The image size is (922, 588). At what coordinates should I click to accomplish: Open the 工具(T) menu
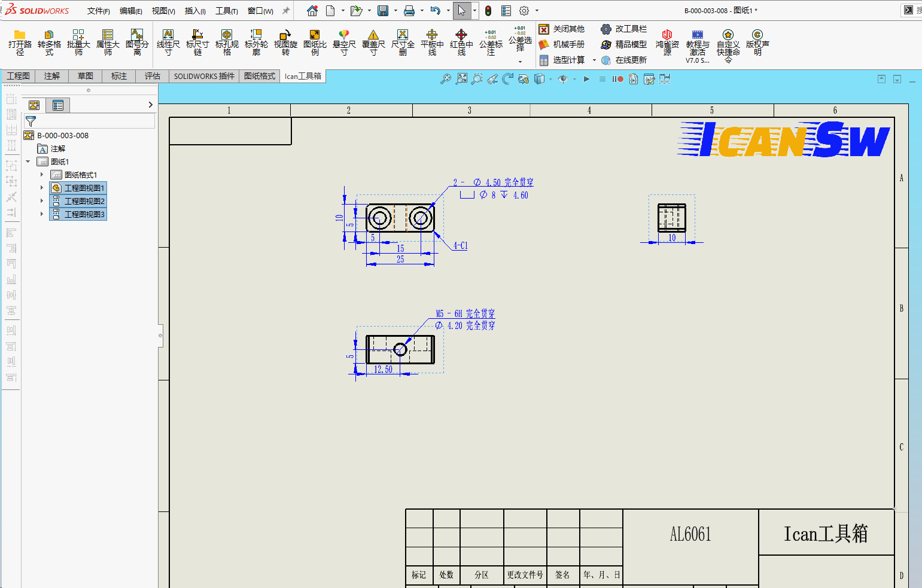[x=227, y=11]
